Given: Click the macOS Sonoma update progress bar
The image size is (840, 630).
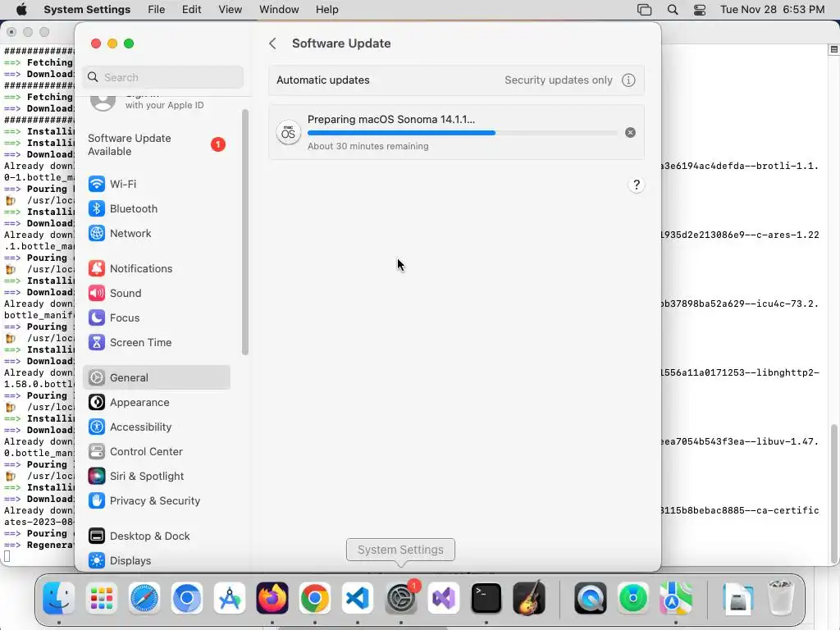Looking at the screenshot, I should (463, 133).
